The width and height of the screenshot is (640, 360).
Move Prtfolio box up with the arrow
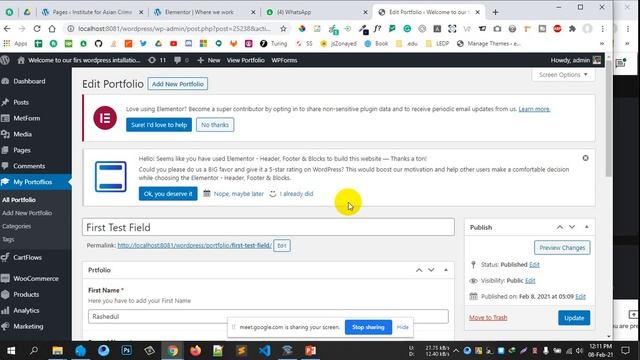419,270
